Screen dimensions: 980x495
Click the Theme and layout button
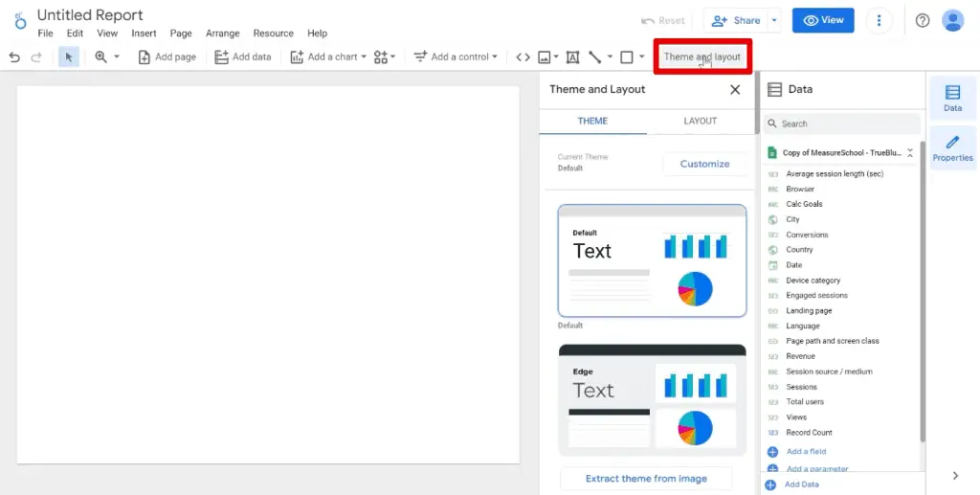702,56
